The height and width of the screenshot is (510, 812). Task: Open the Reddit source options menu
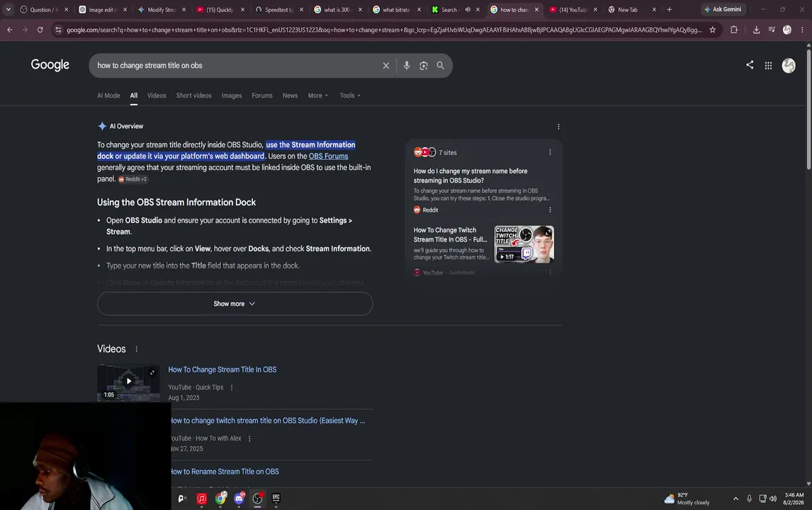click(550, 210)
